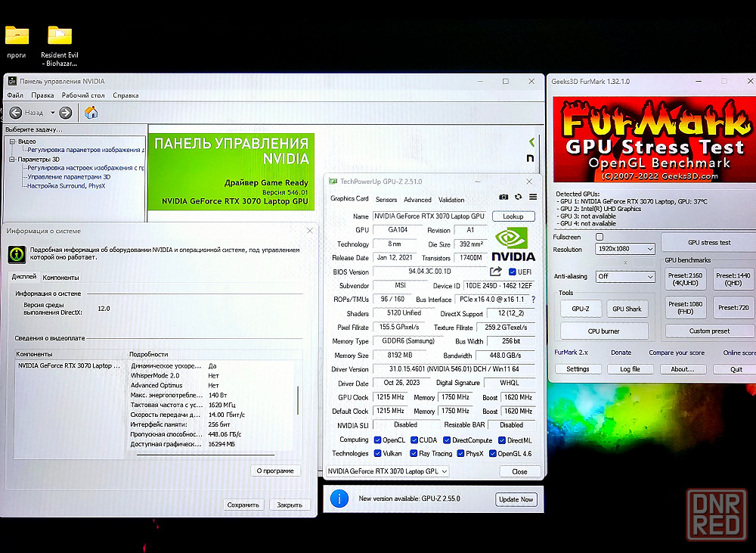The image size is (756, 553).
Task: Click the NVIDIA logo in GPU-Z
Action: coord(513,244)
